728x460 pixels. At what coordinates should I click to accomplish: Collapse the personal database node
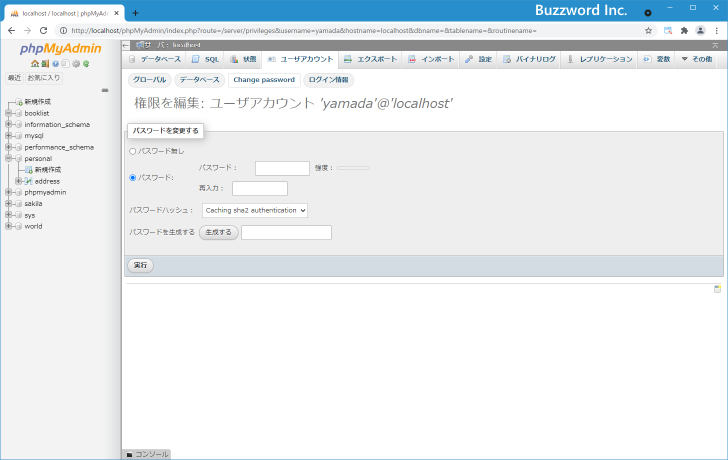pos(8,158)
